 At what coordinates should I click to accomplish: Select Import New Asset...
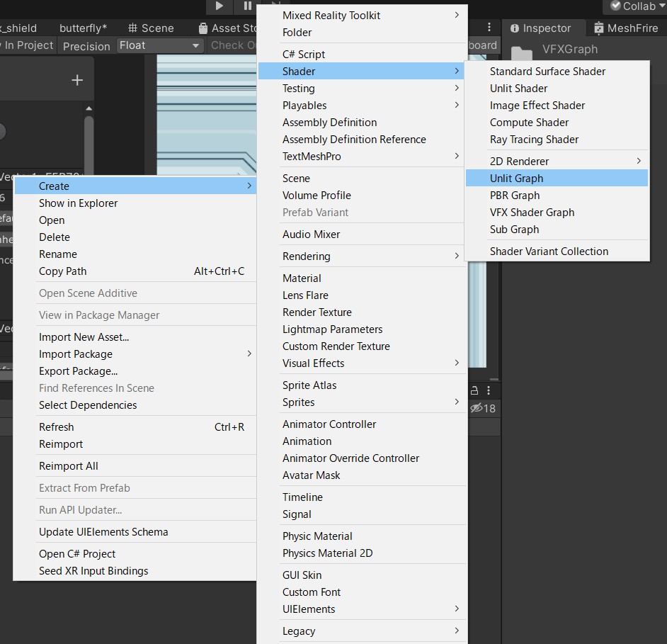point(135,337)
